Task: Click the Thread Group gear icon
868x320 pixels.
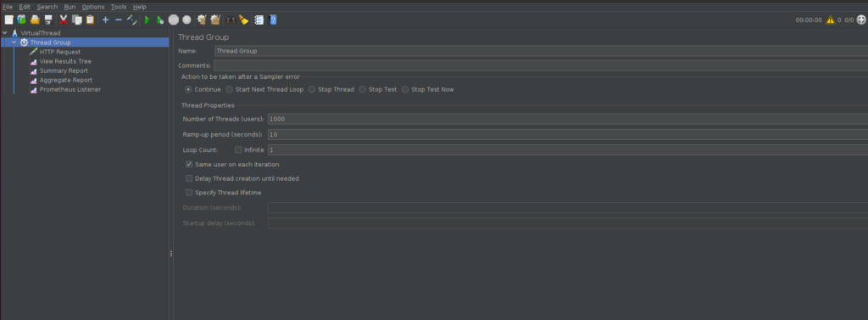Action: [24, 42]
